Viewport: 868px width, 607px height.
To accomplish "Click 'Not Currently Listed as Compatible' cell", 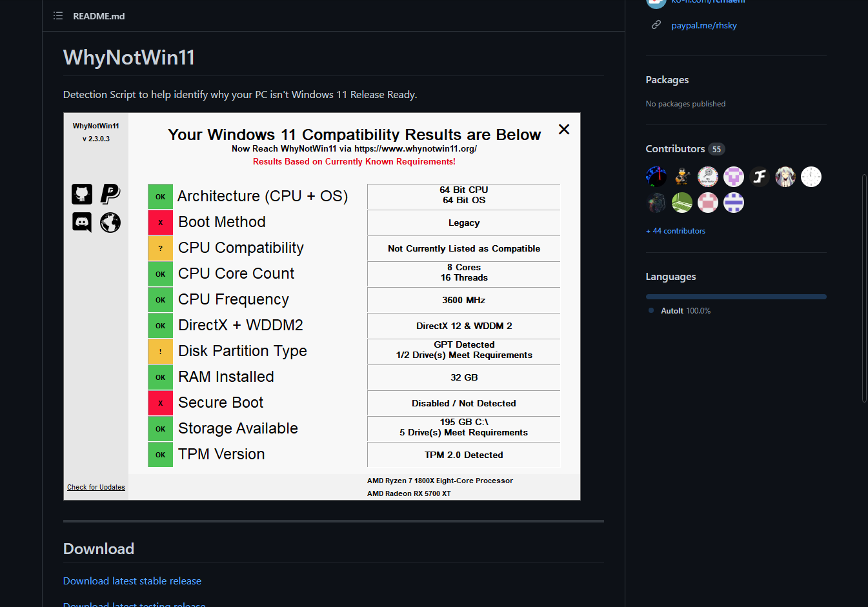I will click(464, 248).
